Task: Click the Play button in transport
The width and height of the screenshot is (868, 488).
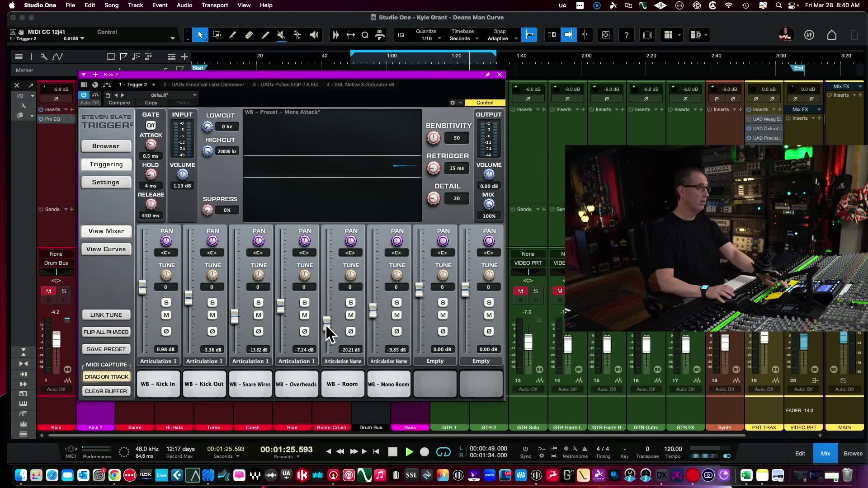Action: click(409, 452)
